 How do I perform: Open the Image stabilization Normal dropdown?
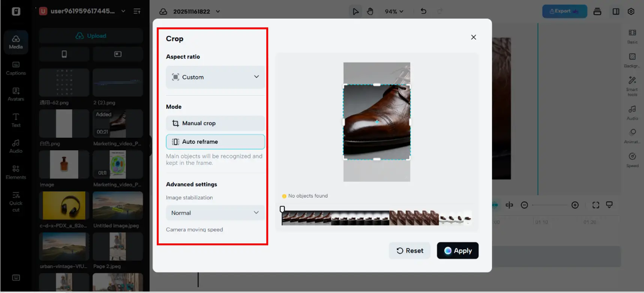[x=215, y=213]
